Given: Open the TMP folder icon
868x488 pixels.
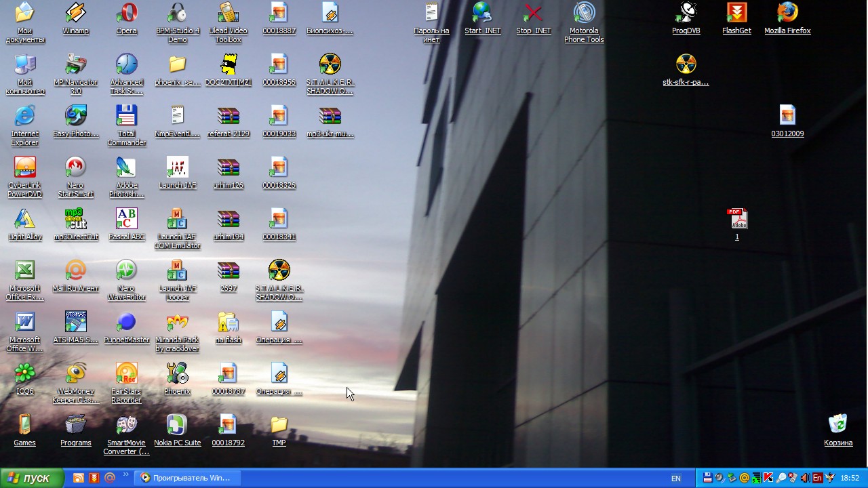Looking at the screenshot, I should coord(279,430).
